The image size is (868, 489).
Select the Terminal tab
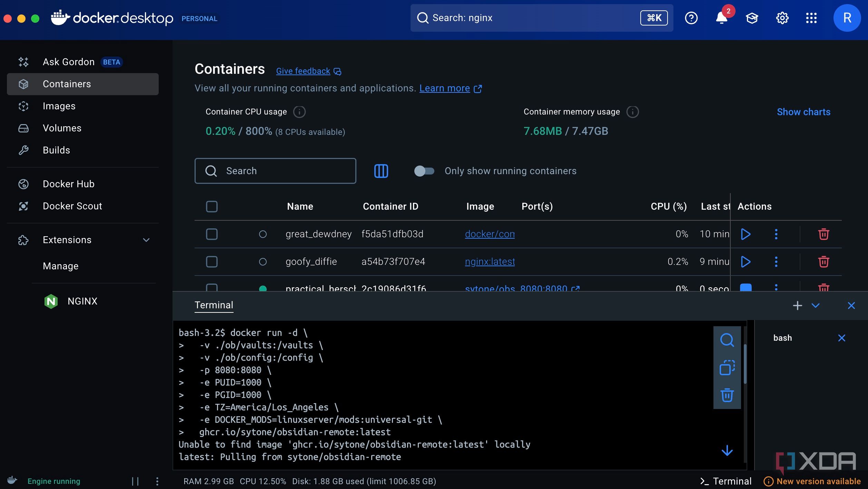(x=214, y=305)
